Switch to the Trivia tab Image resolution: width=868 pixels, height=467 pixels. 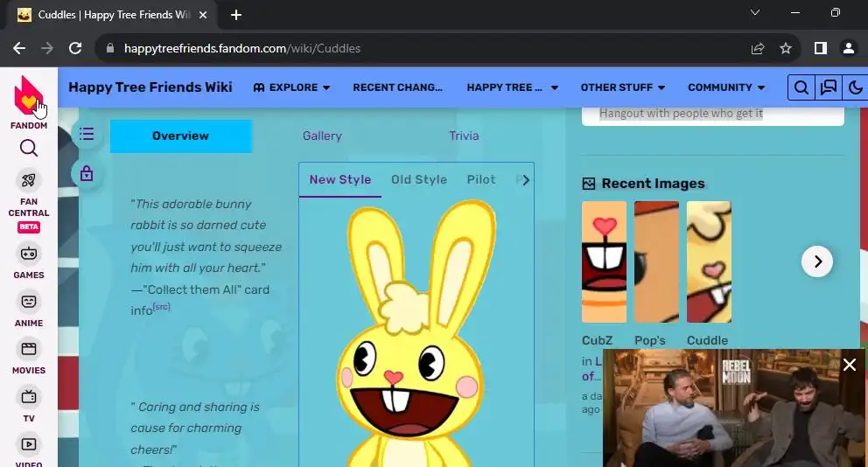coord(464,136)
